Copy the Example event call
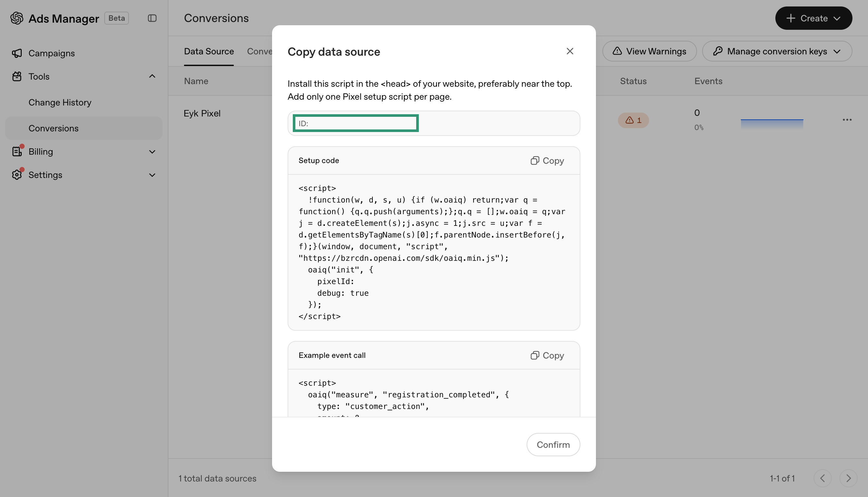Screen dimensions: 868x497 click(547, 355)
